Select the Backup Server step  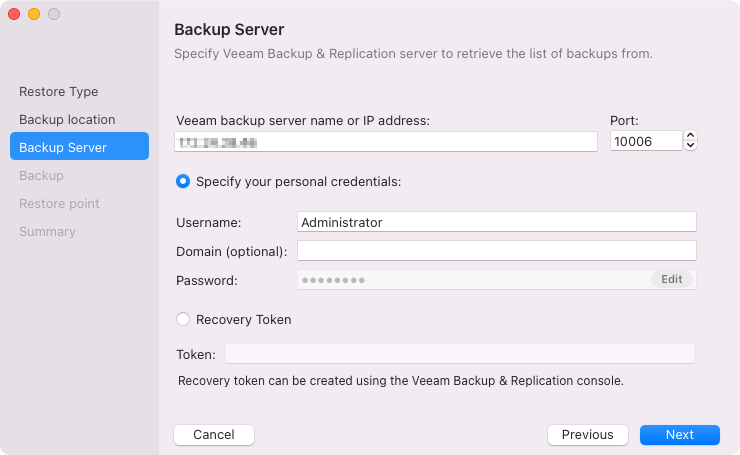click(79, 146)
